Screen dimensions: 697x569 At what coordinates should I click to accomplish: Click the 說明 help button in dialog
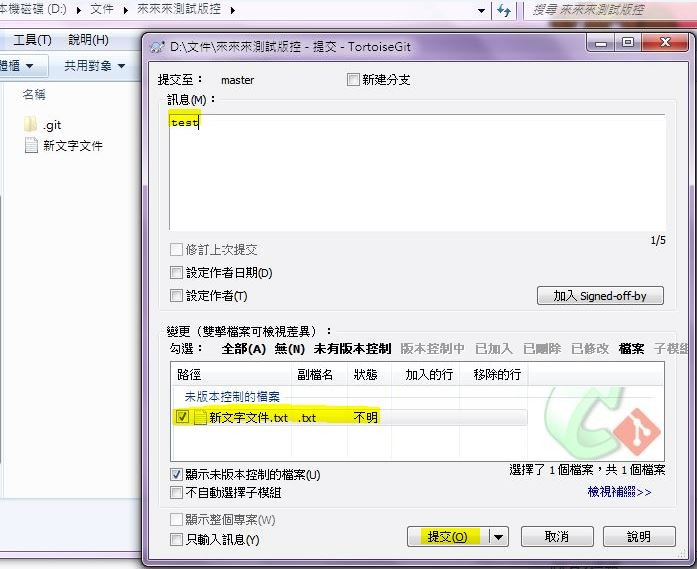point(639,537)
